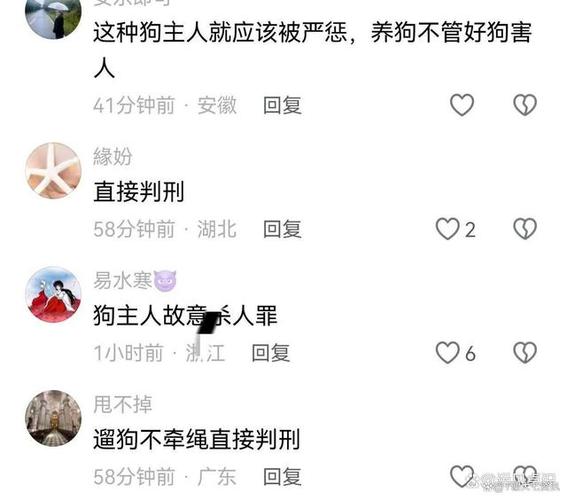The height and width of the screenshot is (500, 567).
Task: Open username 易水寒 profile link
Action: click(123, 281)
